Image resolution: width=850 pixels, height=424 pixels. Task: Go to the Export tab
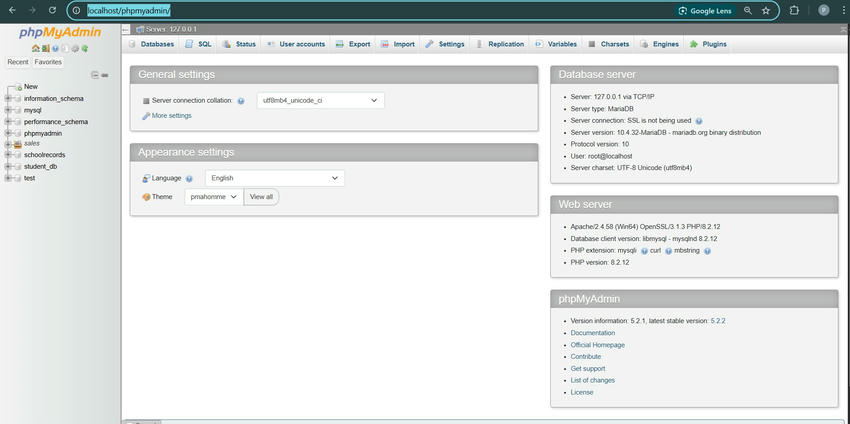click(x=353, y=44)
